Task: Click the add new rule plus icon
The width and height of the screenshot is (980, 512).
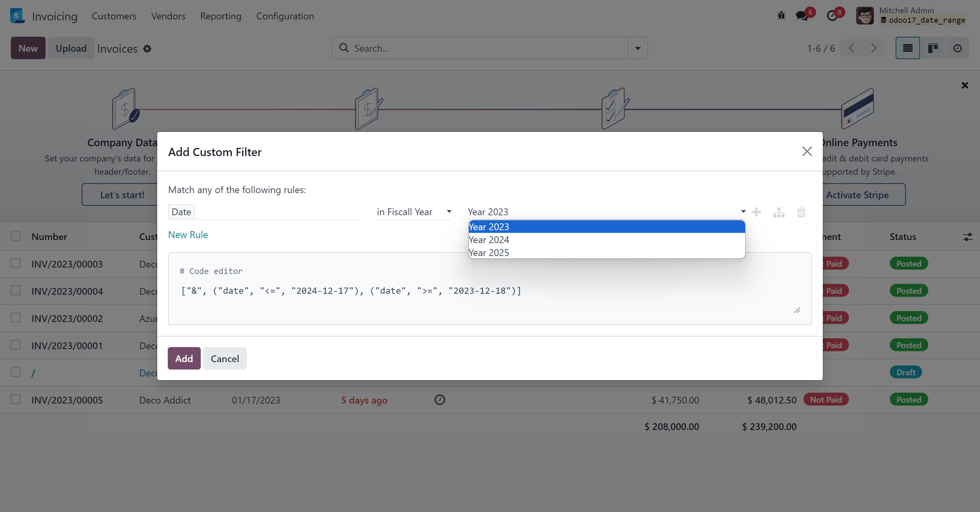Action: [x=756, y=212]
